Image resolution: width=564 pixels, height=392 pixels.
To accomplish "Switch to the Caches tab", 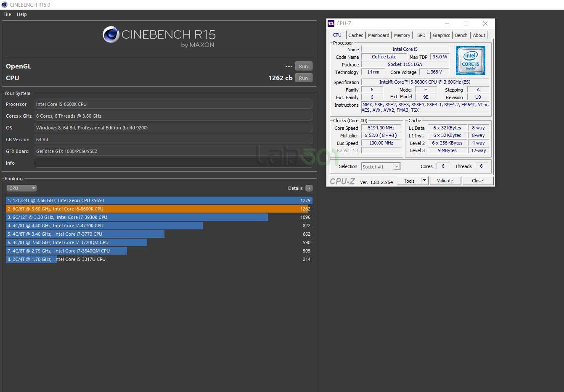I will (x=355, y=35).
